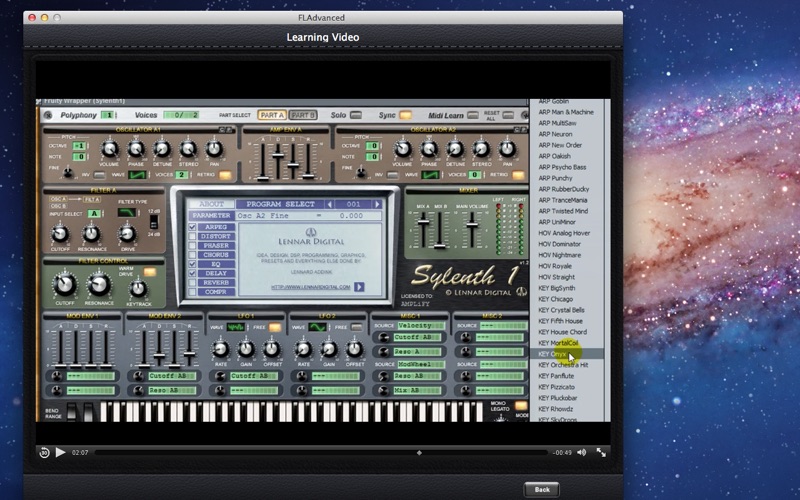Toggle the Solo switch
The image size is (800, 500).
[x=356, y=115]
